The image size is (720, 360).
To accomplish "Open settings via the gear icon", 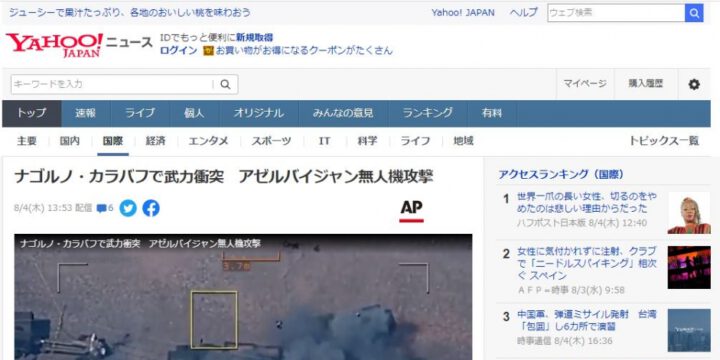I will (x=694, y=84).
